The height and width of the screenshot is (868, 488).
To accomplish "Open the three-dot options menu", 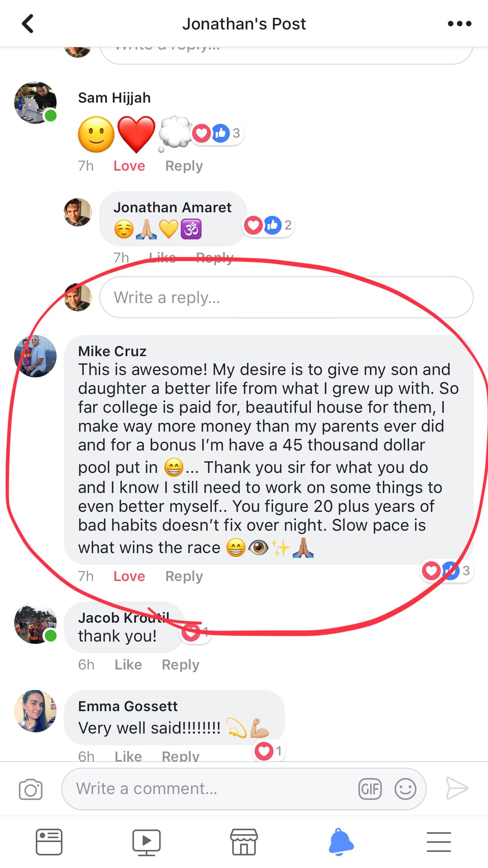I will pos(459,24).
